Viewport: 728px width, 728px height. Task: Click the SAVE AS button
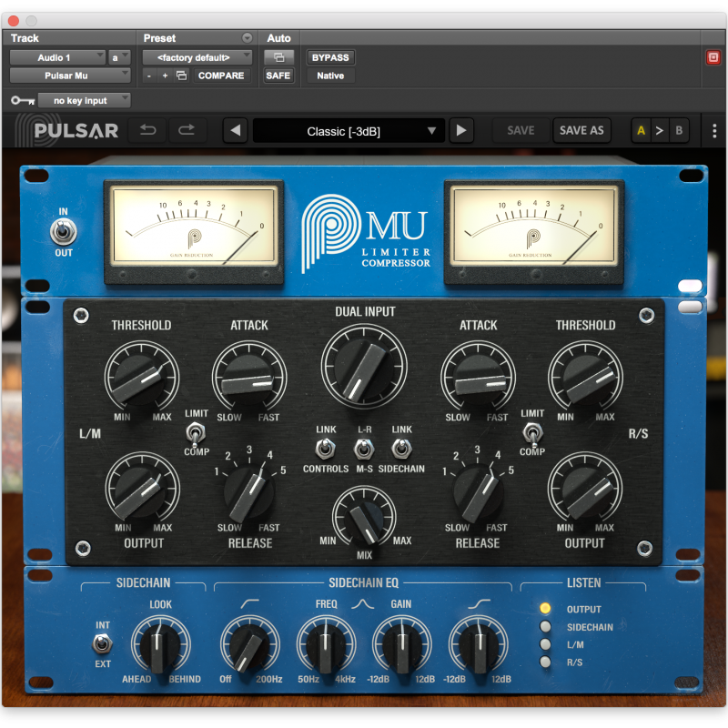click(581, 130)
